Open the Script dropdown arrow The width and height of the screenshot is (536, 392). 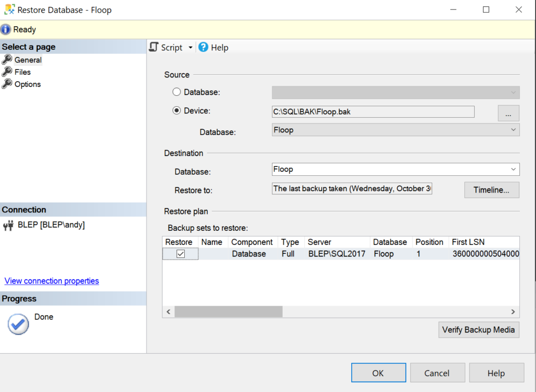point(191,48)
